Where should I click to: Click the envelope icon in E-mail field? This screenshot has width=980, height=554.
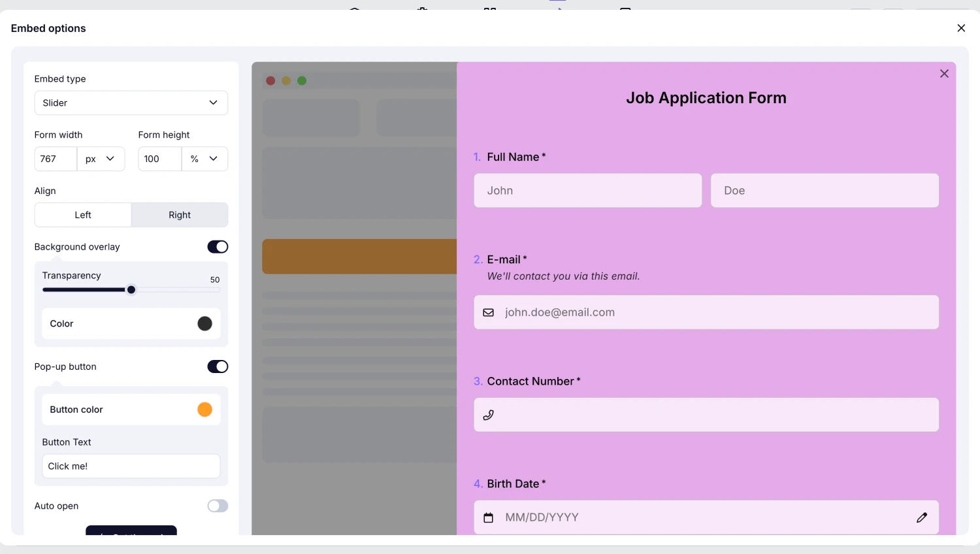click(488, 312)
